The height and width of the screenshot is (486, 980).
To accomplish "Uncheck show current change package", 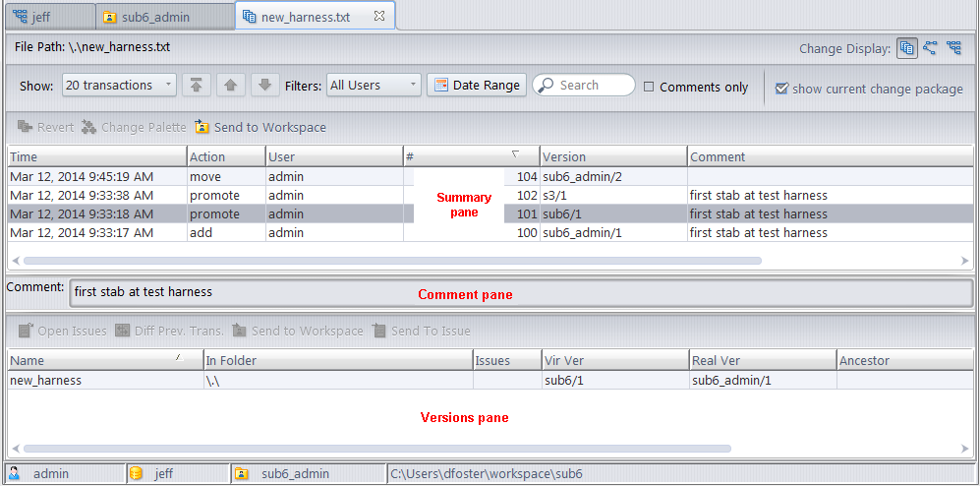I will tap(781, 88).
